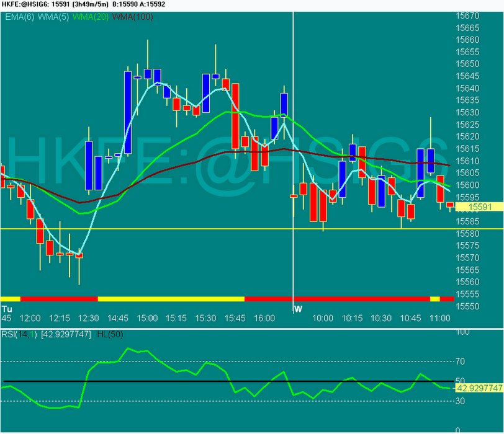This screenshot has height=434, width=504.
Task: Click the 15:00 time axis label
Action: [x=147, y=319]
